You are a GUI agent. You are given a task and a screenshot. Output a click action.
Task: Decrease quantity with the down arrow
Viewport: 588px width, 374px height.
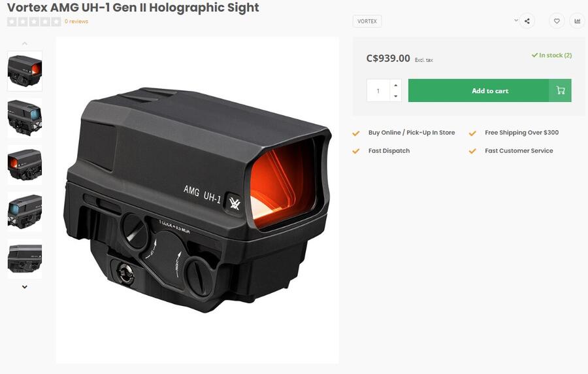395,97
